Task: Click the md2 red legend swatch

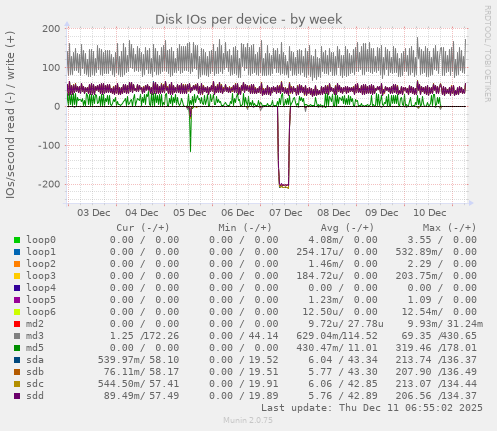Action: 17,324
